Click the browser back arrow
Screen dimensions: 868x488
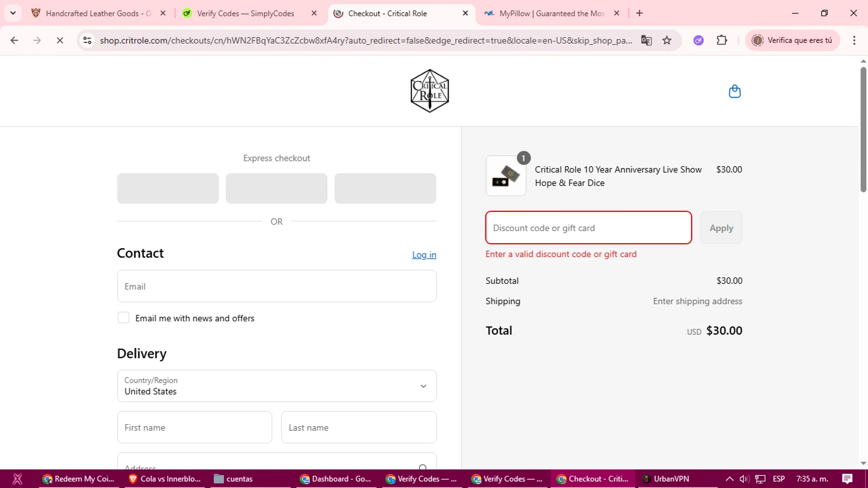tap(14, 41)
